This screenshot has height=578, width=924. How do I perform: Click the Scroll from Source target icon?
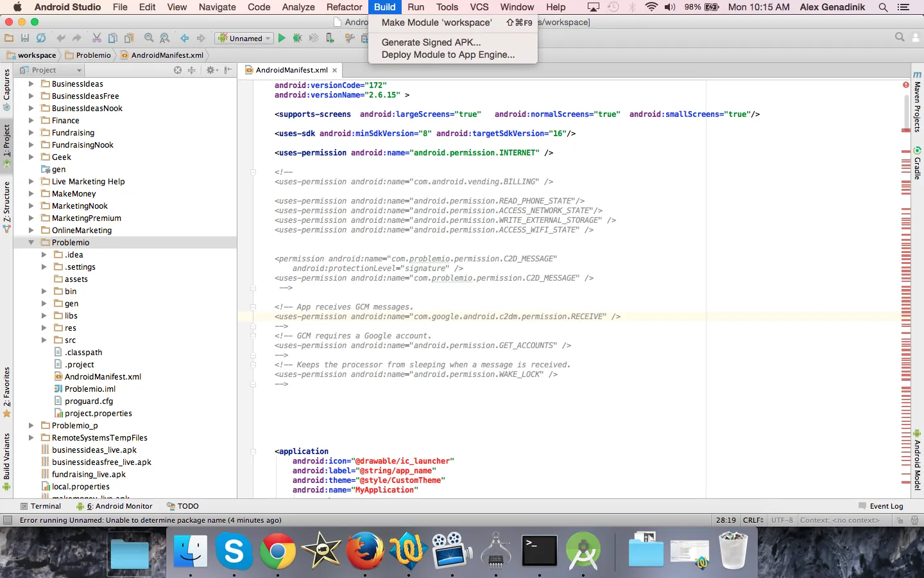[x=178, y=70]
